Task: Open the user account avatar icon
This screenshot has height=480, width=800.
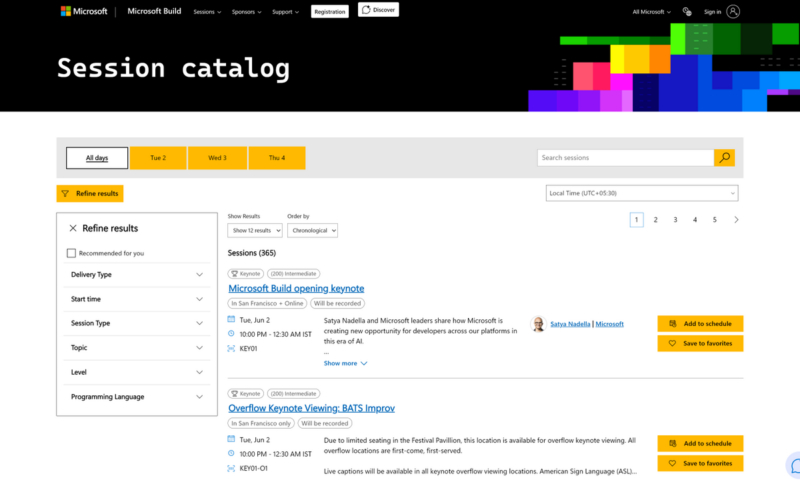Action: point(733,11)
